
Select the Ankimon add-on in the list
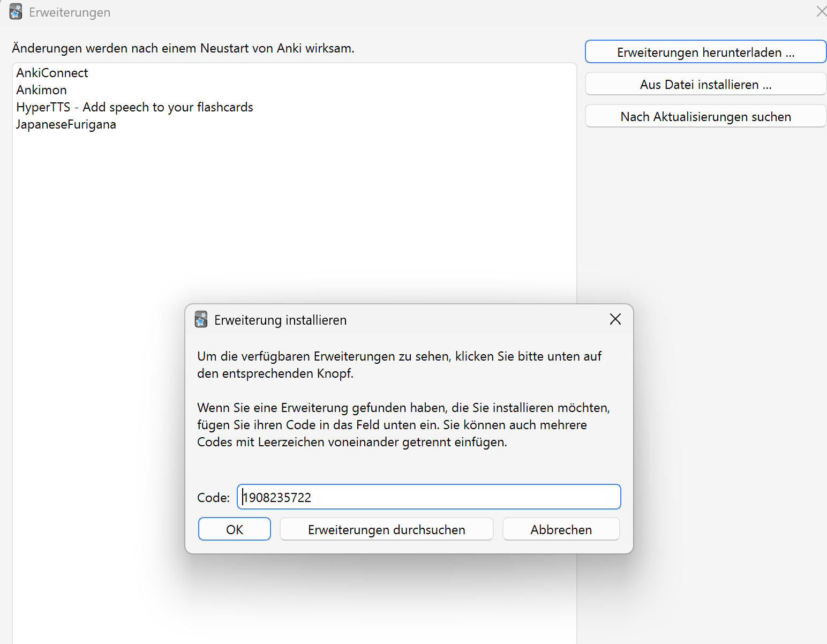(x=42, y=90)
